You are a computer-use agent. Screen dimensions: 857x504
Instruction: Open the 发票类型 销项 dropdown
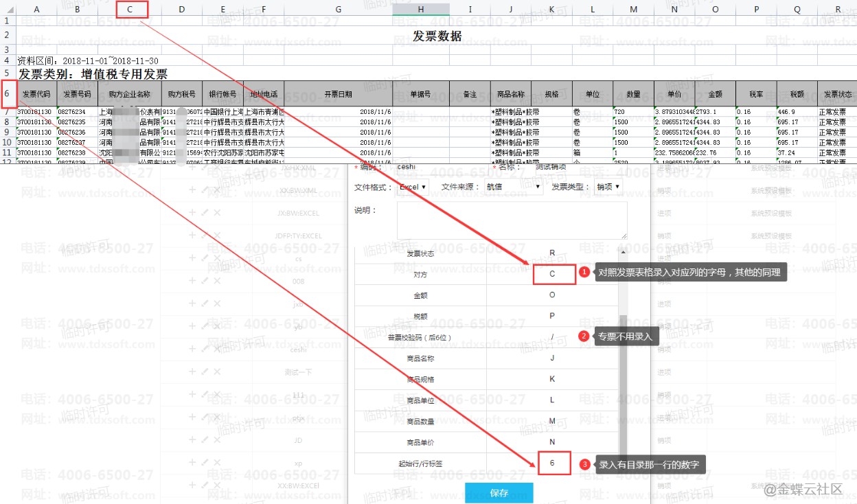click(608, 187)
